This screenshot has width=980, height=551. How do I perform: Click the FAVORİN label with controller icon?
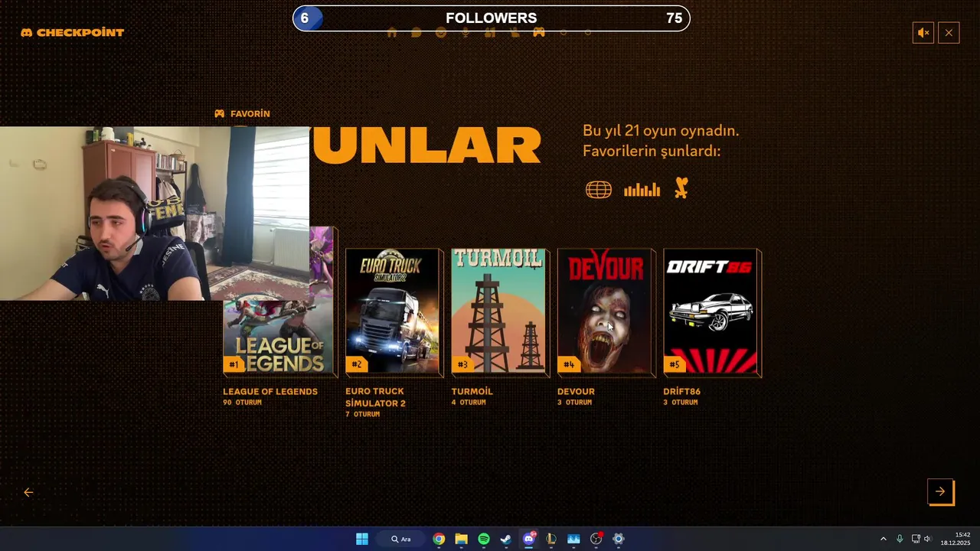(x=242, y=113)
